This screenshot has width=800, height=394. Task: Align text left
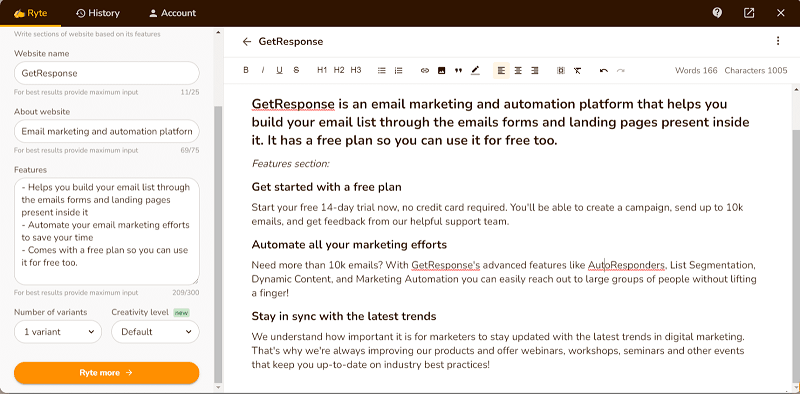tap(501, 70)
